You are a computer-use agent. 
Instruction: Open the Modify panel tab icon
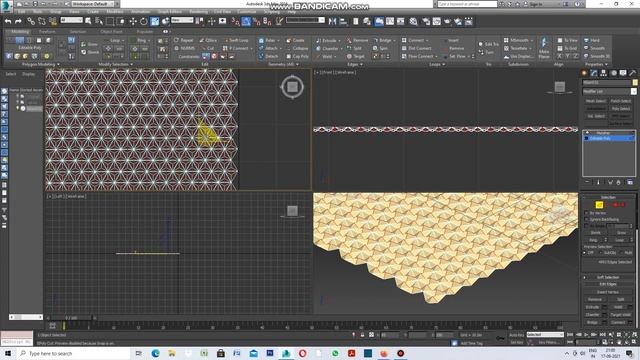click(594, 73)
